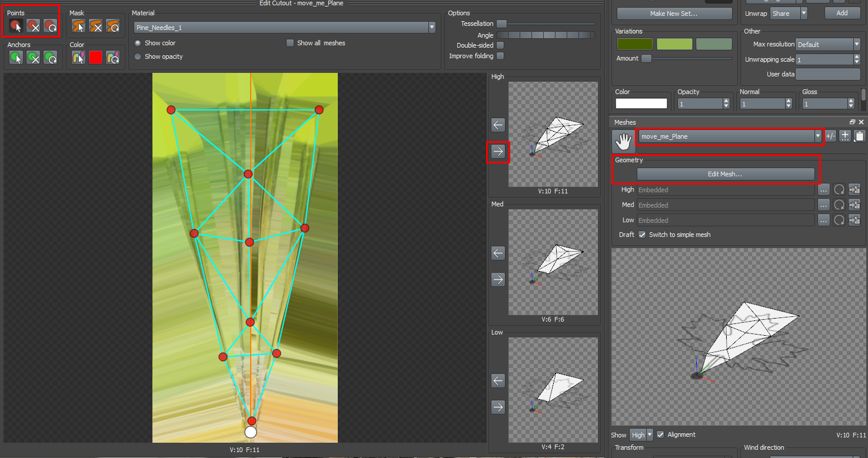Click the hand icon in Meshes panel
Screen dimensions: 868x458
(623, 141)
